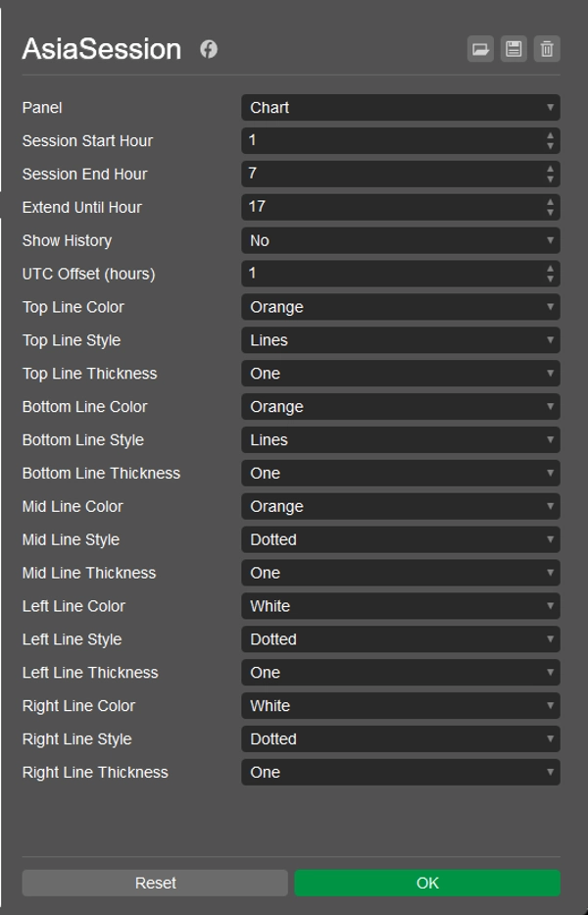Open the Right Line Color dropdown

[400, 706]
